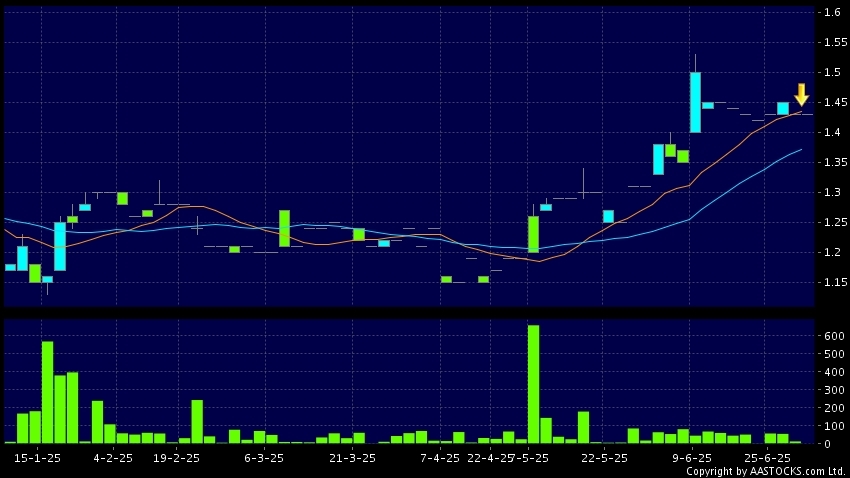The image size is (850, 478).
Task: Select the 200 volume axis label
Action: coord(834,408)
